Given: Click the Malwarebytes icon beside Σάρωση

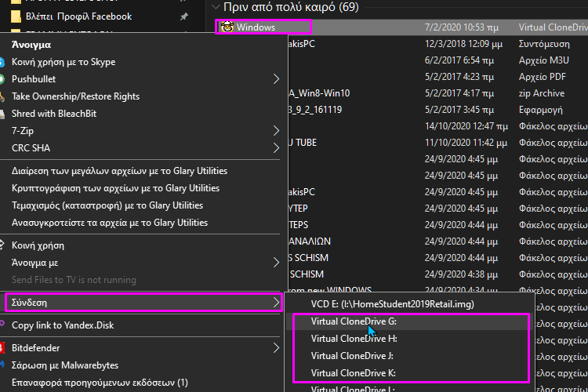Looking at the screenshot, I should click(2, 365).
